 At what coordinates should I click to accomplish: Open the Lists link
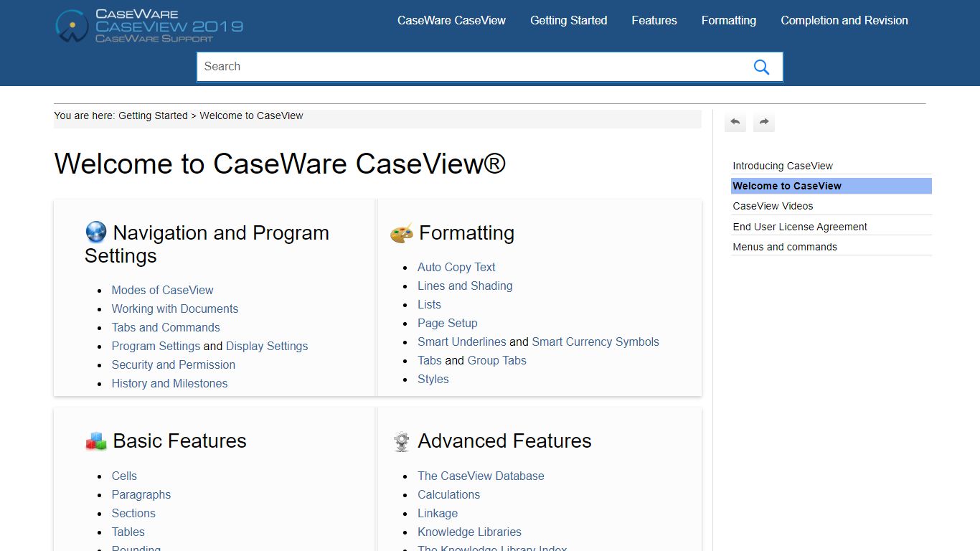pos(429,304)
